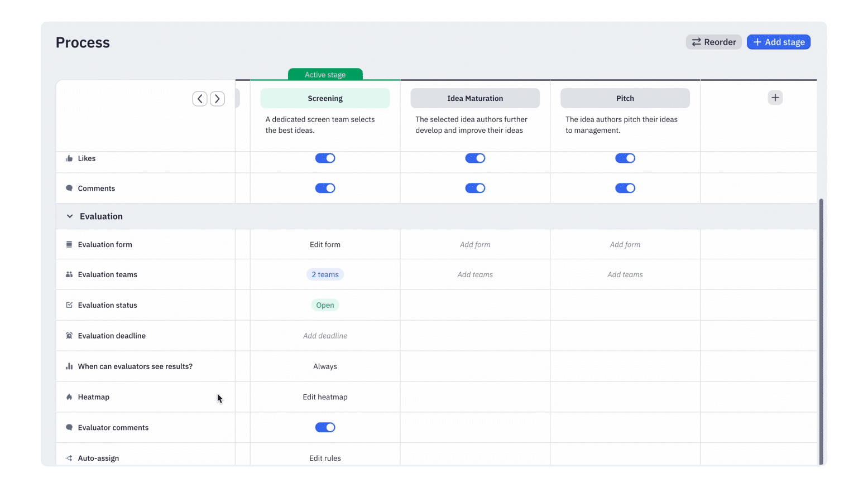This screenshot has height=488, width=868.
Task: Open the Open evaluation status dropdown
Action: point(325,305)
